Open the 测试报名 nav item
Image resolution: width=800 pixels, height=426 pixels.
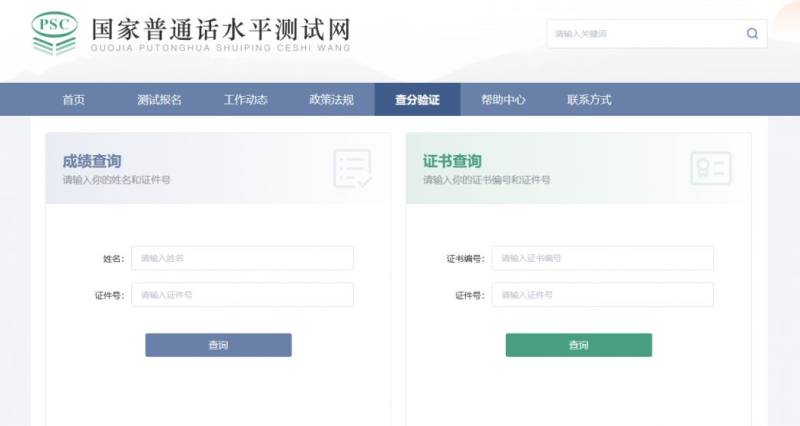[159, 99]
